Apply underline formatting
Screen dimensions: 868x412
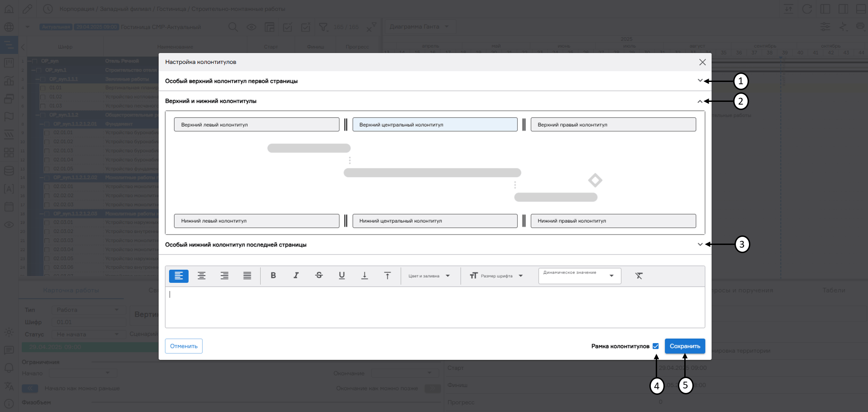point(342,276)
